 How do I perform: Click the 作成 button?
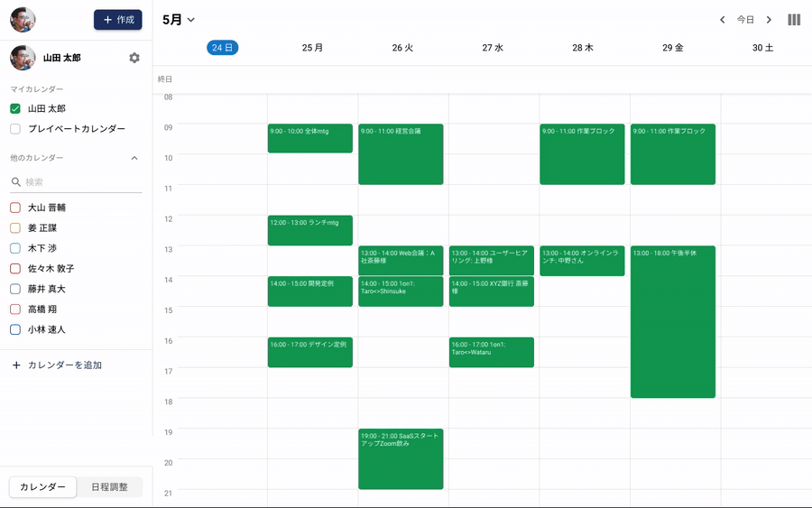pyautogui.click(x=118, y=20)
